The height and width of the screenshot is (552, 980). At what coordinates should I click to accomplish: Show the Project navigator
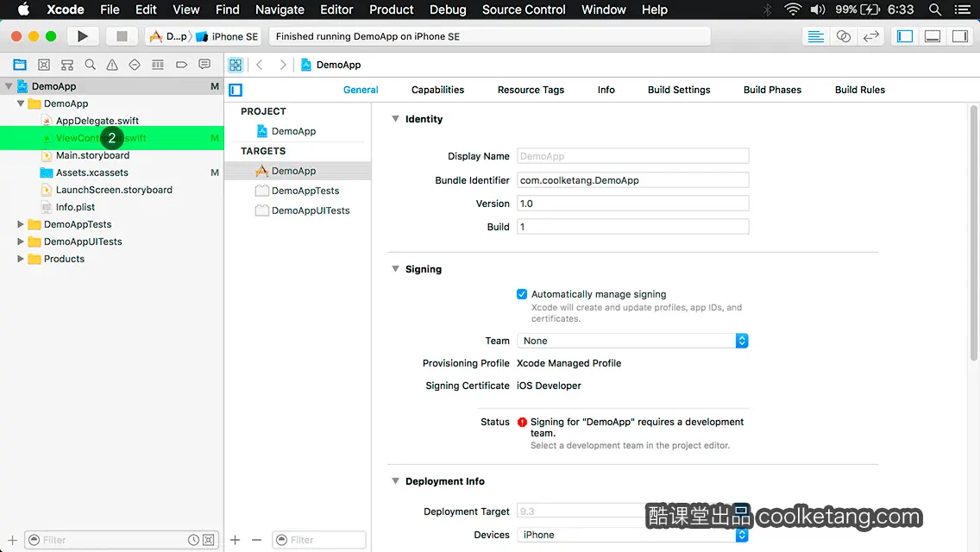20,65
